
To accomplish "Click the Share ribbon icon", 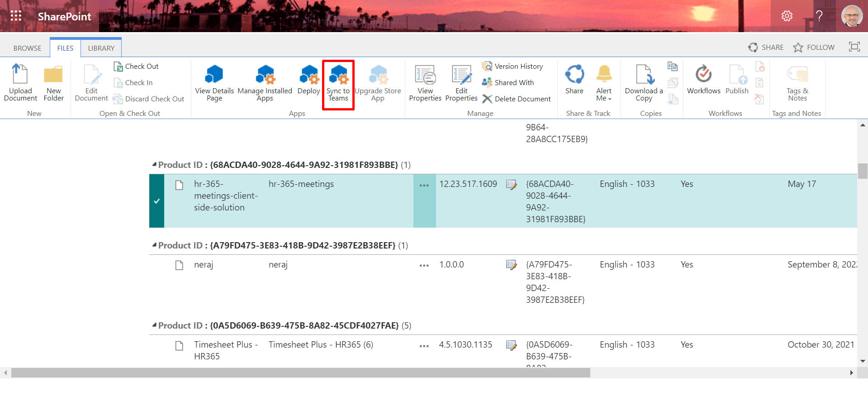I will [574, 80].
